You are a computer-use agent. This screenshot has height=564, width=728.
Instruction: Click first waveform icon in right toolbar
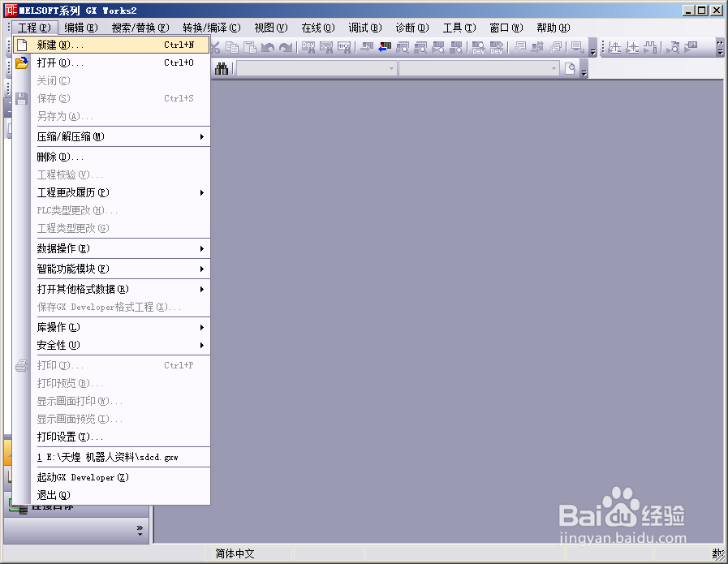pyautogui.click(x=614, y=47)
